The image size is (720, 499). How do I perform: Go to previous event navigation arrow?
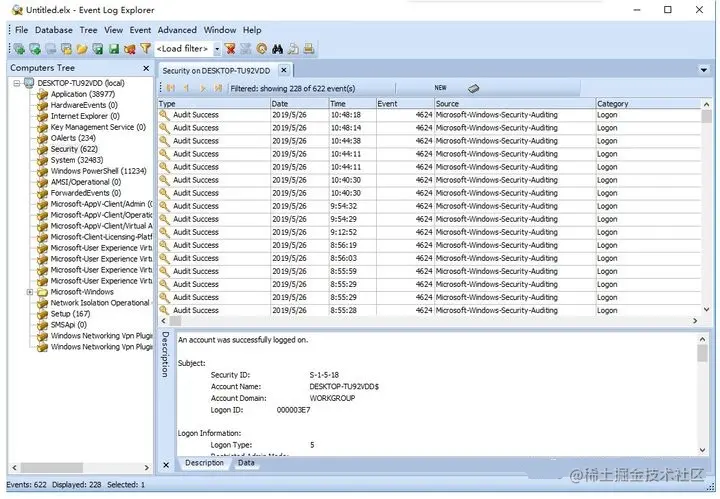(186, 88)
